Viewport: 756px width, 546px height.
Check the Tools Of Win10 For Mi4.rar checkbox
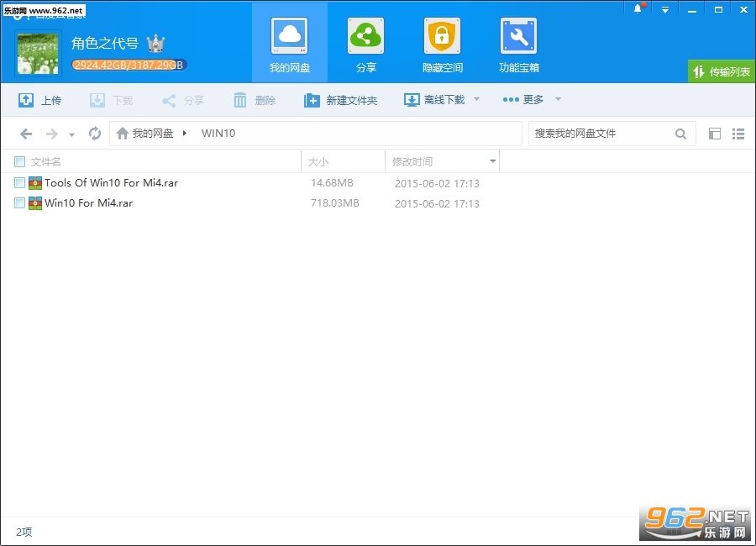[19, 183]
